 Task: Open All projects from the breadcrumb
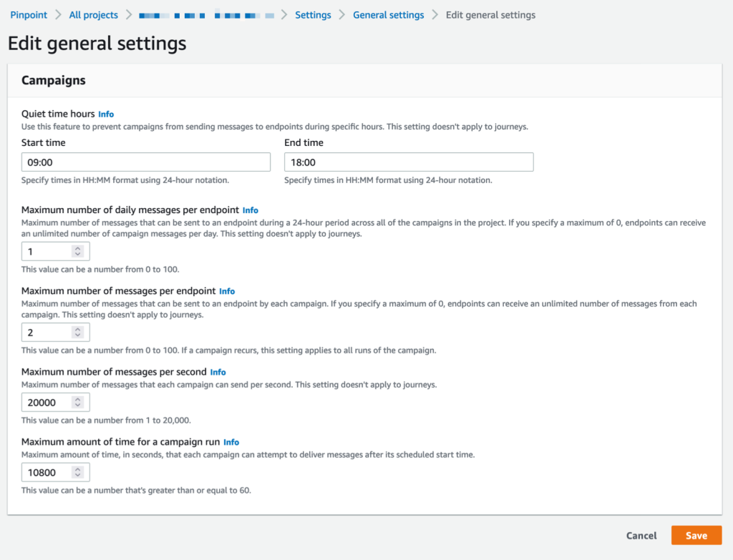[x=93, y=14]
